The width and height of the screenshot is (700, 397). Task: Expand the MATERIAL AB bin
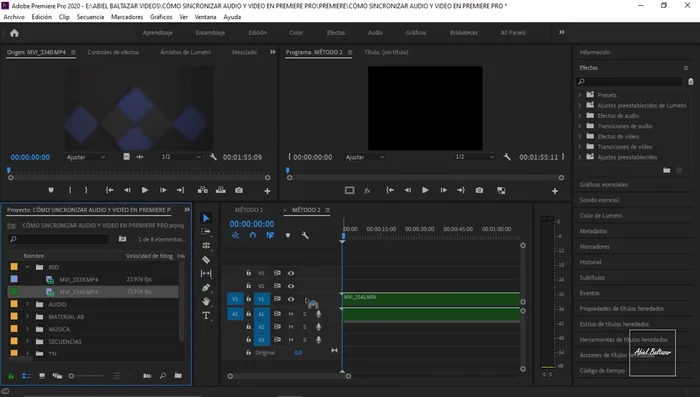[x=27, y=317]
